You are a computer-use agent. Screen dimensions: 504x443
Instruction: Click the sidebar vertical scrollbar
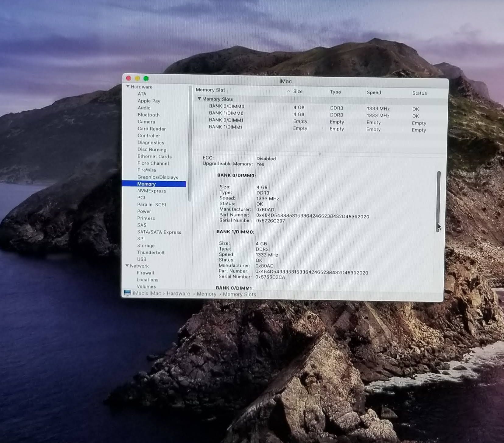point(190,143)
